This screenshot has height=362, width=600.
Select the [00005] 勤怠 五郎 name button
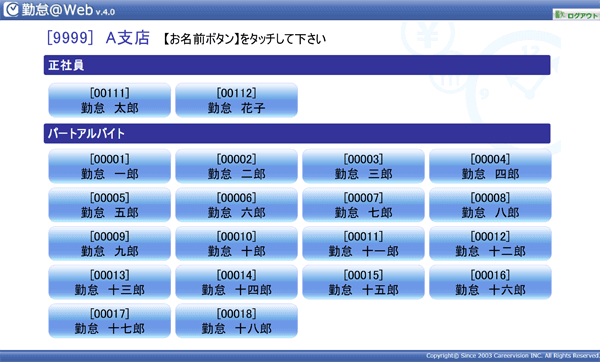point(109,205)
